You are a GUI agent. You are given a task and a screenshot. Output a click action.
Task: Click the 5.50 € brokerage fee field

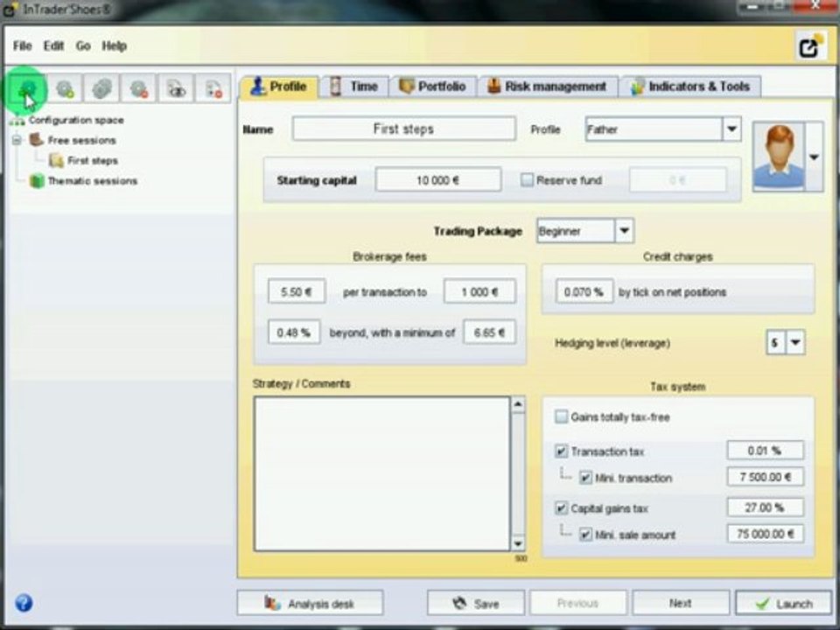297,292
